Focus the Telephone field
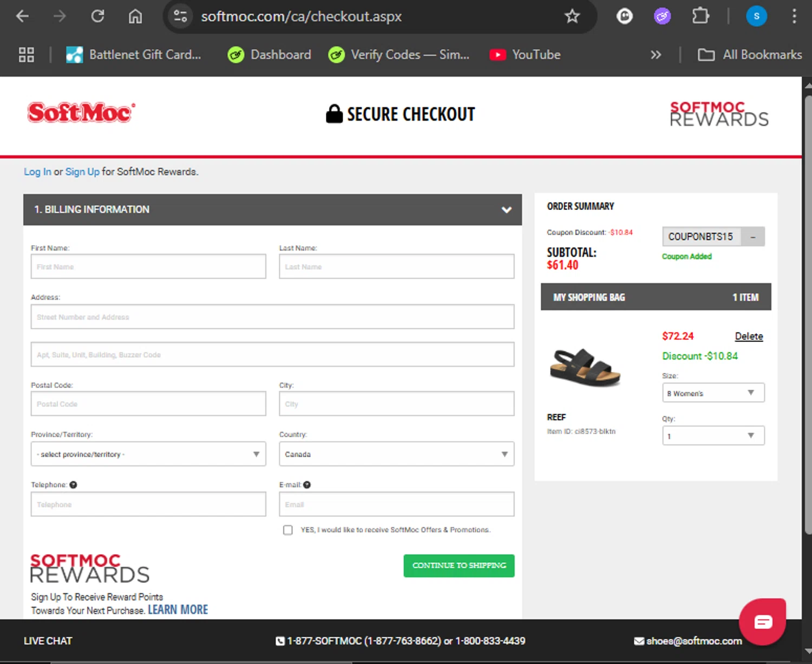The height and width of the screenshot is (664, 812). coord(148,504)
